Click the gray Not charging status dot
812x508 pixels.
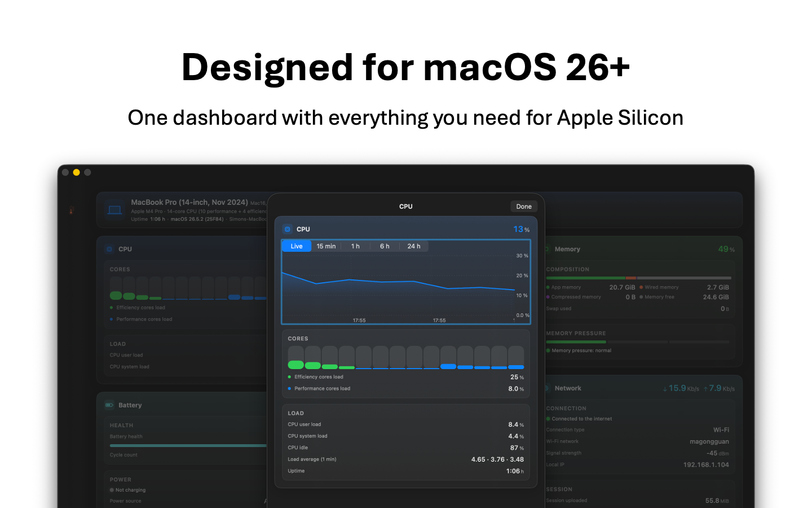(112, 490)
